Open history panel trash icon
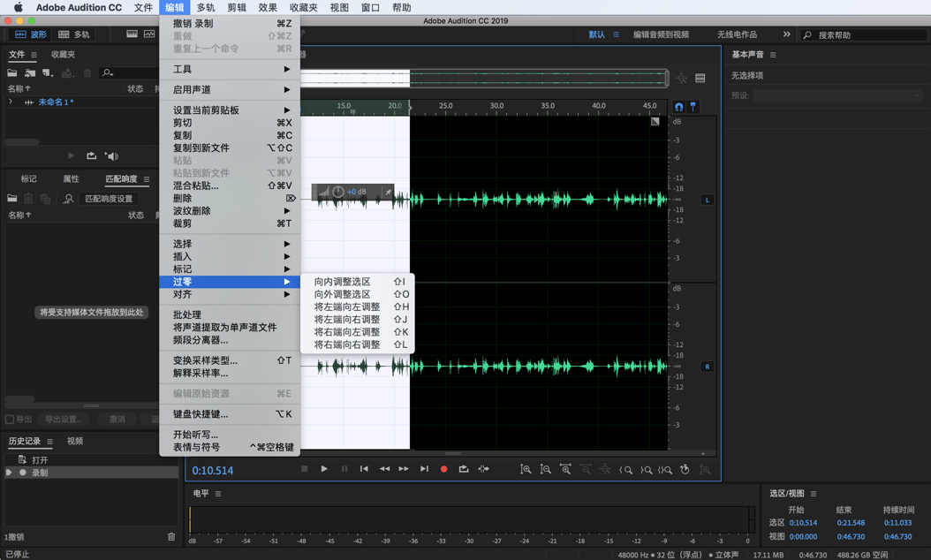 point(171,537)
